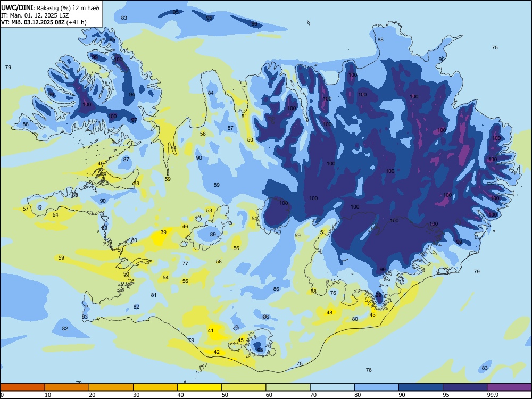The height and width of the screenshot is (399, 532).
Task: Choose the 80–90 light blue legend swatch
Action: click(x=377, y=387)
